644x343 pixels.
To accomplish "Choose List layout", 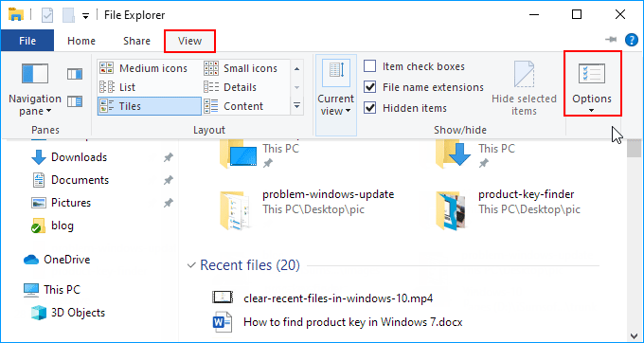I will 149,87.
